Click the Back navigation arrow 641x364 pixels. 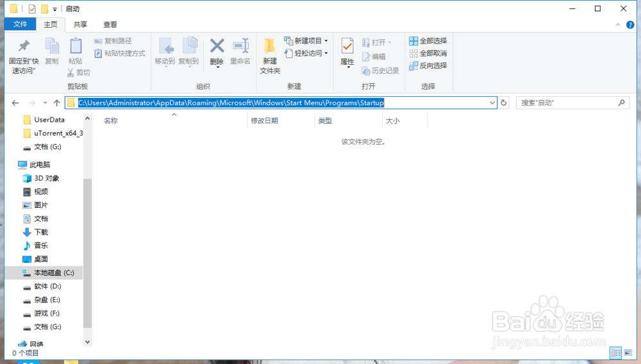pos(15,103)
